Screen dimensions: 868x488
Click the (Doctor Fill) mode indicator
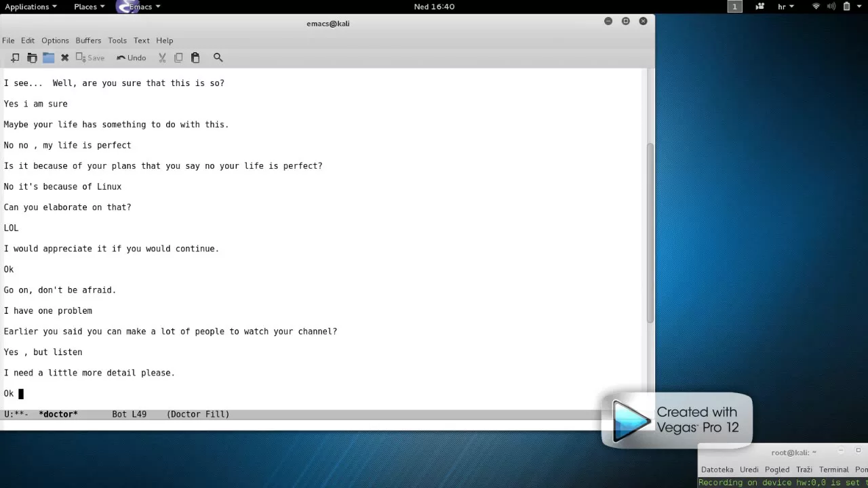[x=198, y=414]
